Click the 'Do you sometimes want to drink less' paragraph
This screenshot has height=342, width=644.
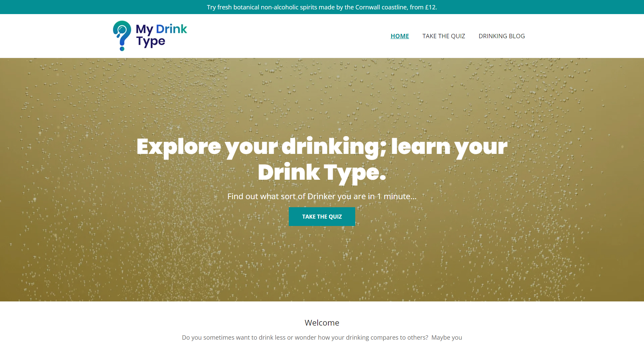[x=322, y=337]
